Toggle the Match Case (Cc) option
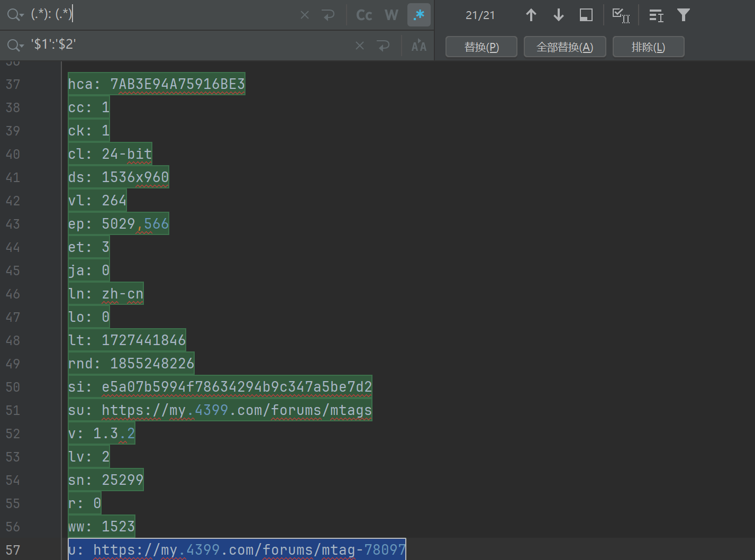Screen dimensions: 755x560 (364, 15)
